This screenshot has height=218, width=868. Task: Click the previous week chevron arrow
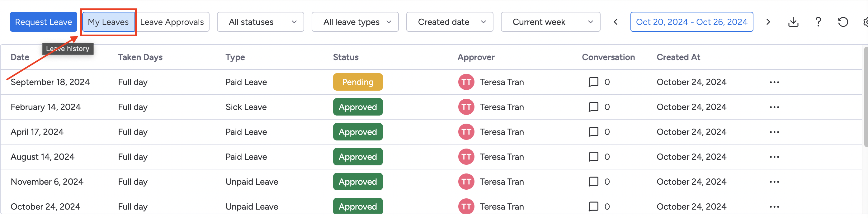[615, 21]
